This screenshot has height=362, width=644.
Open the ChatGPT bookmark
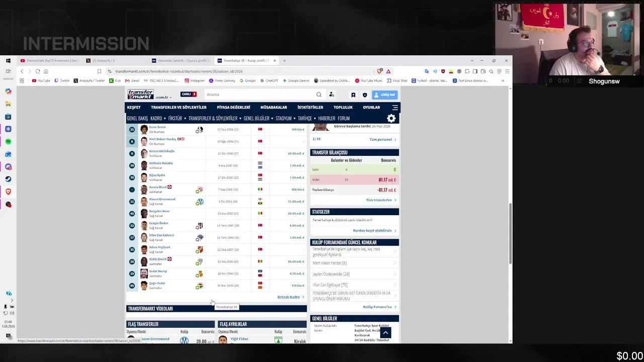(x=269, y=80)
